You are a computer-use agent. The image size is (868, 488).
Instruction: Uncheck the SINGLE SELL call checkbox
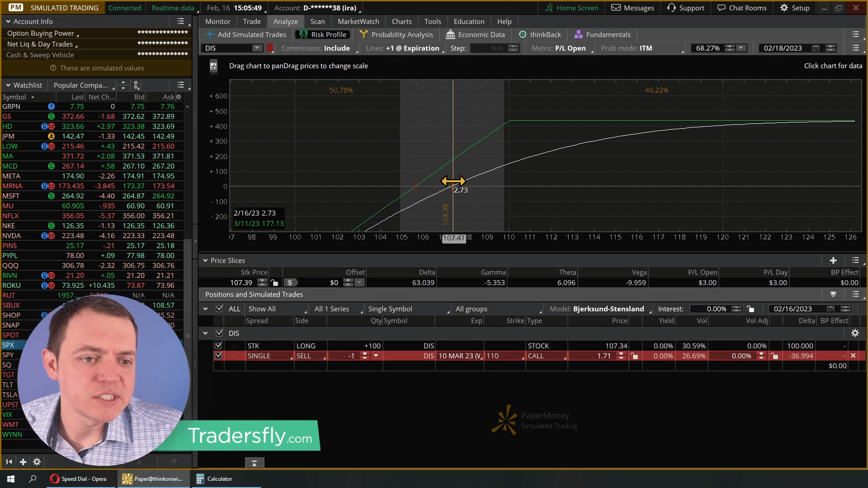218,356
